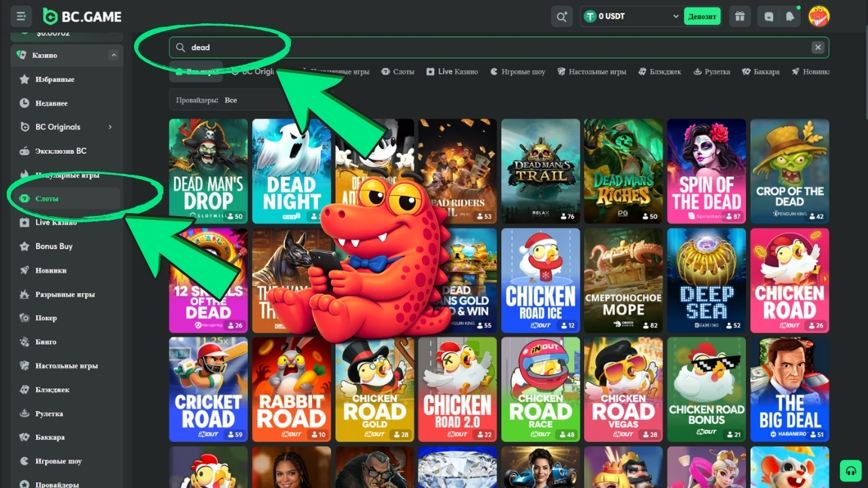Open Chicken Road Race game
Viewport: 868px width, 488px height.
[540, 389]
